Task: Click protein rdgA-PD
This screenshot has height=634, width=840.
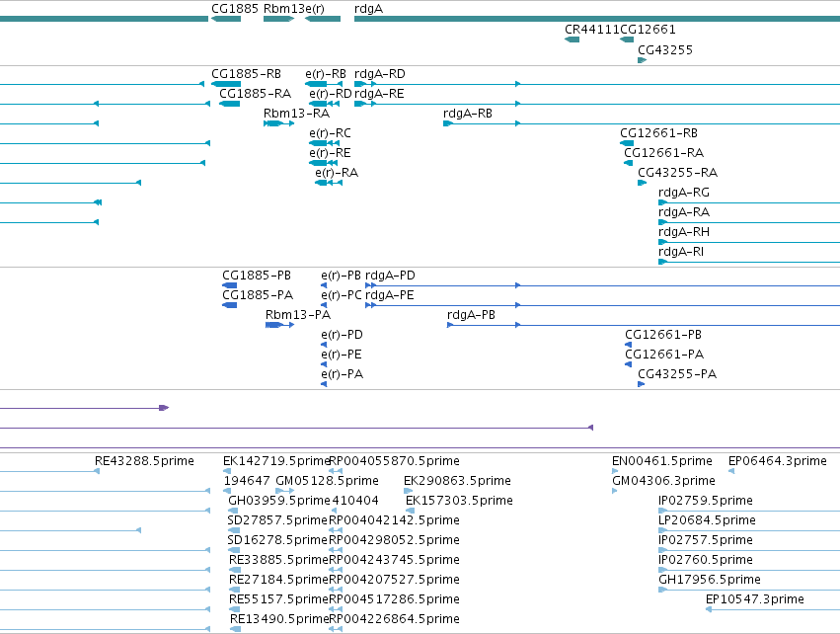Action: pyautogui.click(x=390, y=276)
